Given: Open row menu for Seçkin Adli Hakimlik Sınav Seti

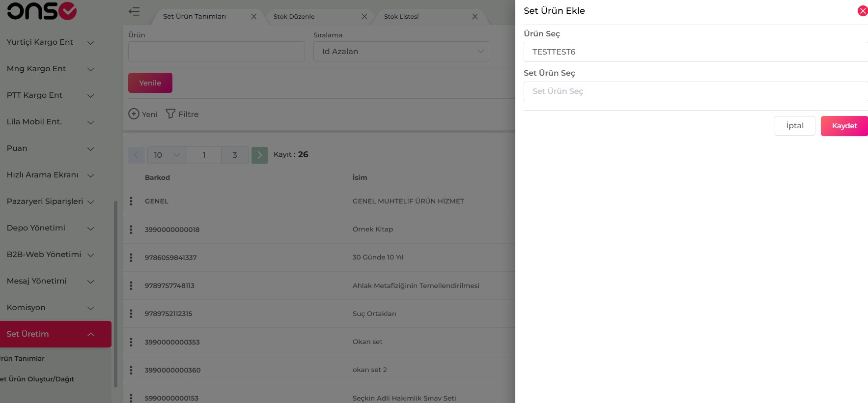Looking at the screenshot, I should click(x=131, y=398).
